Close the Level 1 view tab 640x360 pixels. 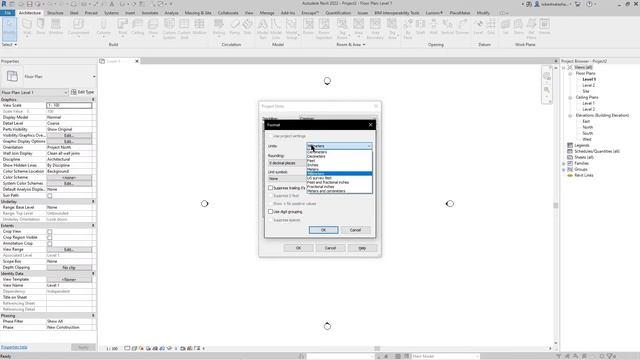[x=137, y=61]
